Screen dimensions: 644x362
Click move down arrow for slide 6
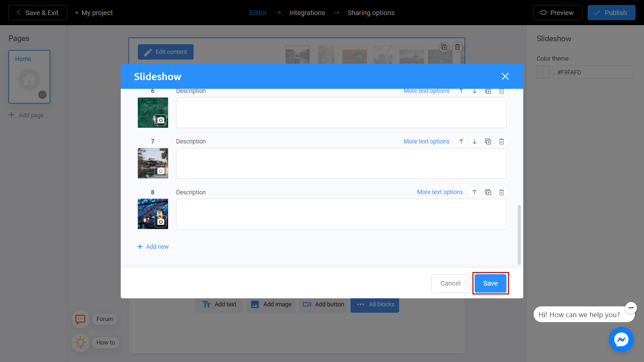click(475, 90)
